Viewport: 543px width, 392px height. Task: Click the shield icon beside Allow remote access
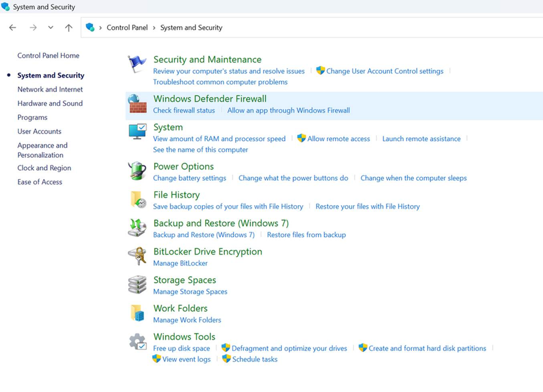pos(302,138)
